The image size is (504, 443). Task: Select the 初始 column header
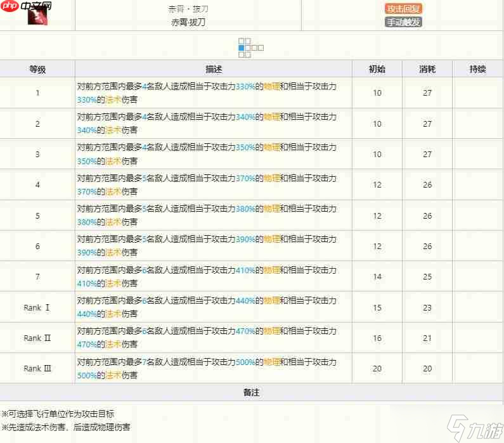pos(377,69)
